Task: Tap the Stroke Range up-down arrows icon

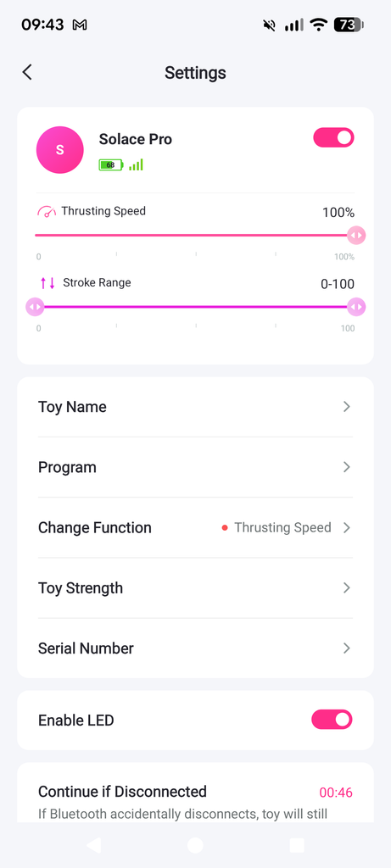Action: (47, 283)
